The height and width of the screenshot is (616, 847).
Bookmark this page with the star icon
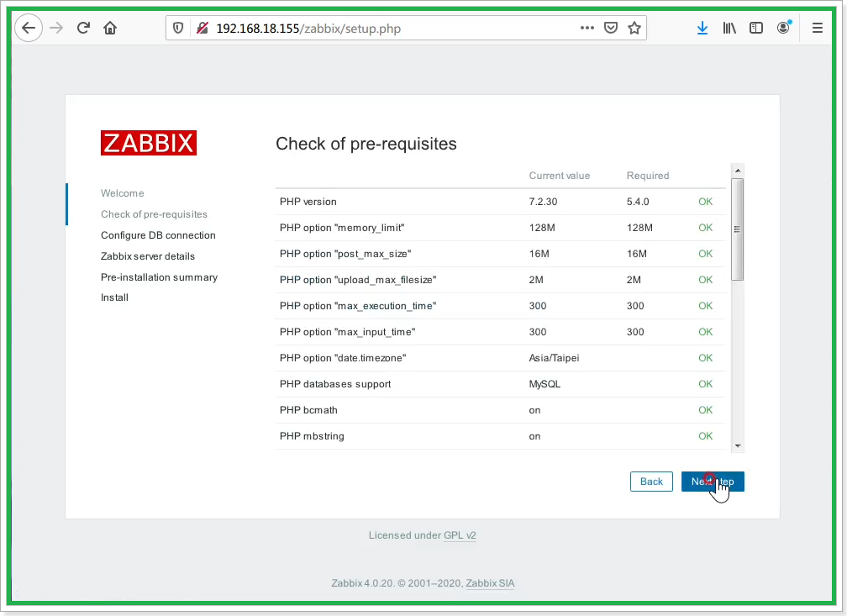click(634, 28)
